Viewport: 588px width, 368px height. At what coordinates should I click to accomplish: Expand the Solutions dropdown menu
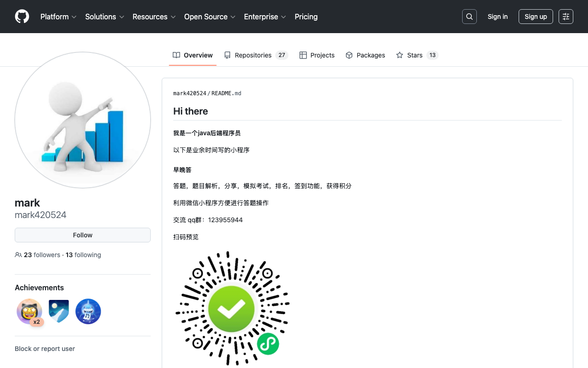[x=105, y=17]
